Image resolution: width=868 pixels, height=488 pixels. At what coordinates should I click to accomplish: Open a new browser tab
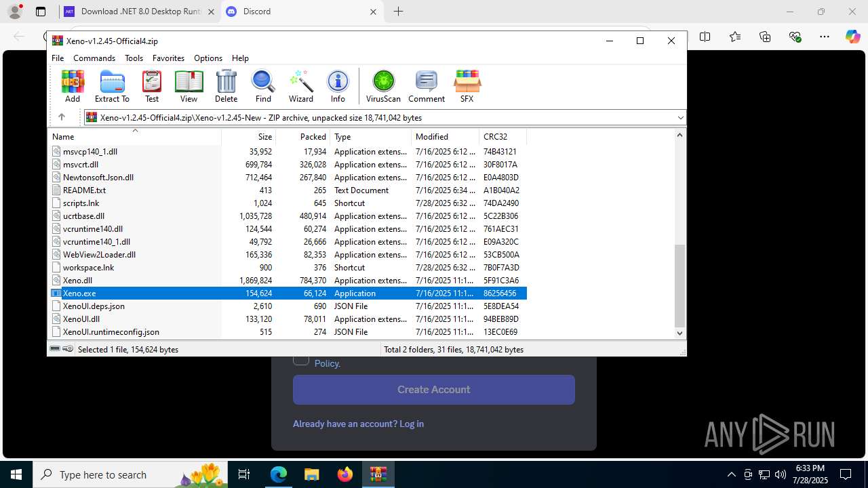[x=398, y=12]
